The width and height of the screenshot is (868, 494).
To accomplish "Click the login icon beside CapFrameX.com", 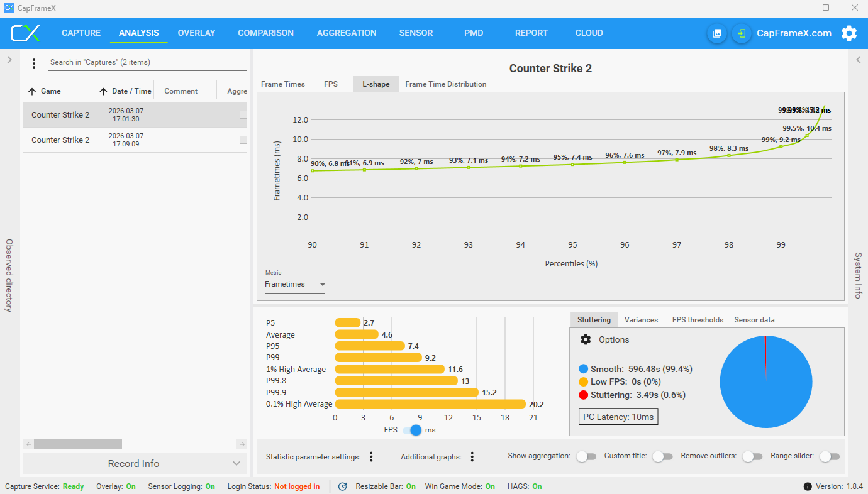I will 742,33.
